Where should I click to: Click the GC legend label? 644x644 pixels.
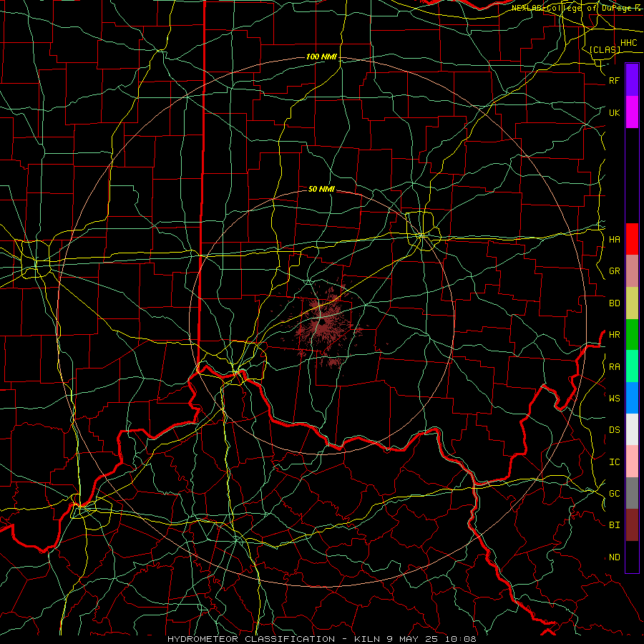(x=614, y=494)
